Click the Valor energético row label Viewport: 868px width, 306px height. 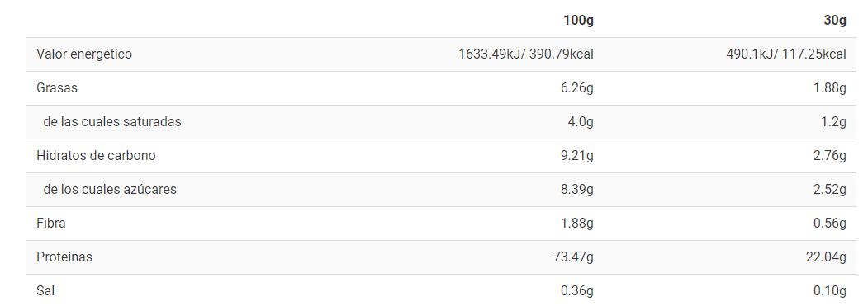(84, 54)
